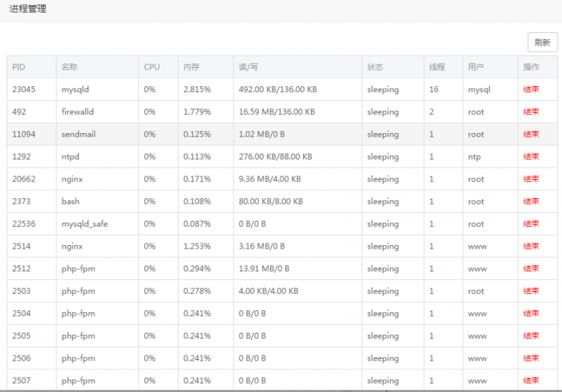End the php-fpm process 2505

[x=531, y=336]
